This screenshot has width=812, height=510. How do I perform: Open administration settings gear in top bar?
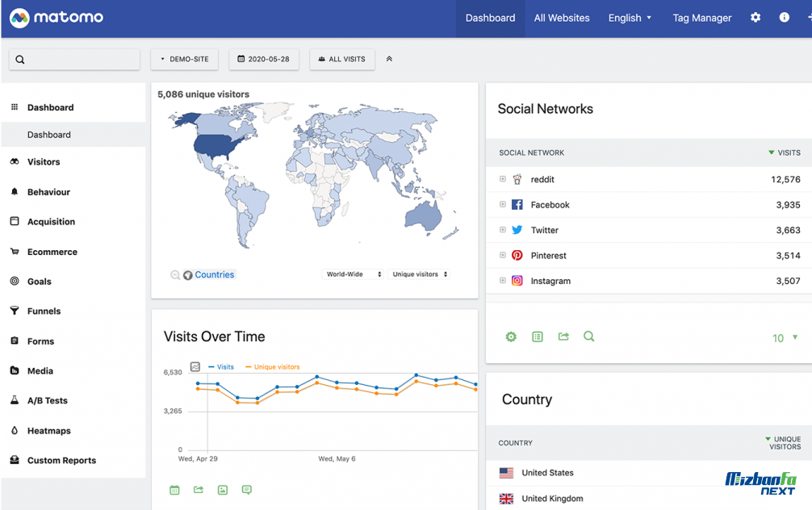point(755,18)
